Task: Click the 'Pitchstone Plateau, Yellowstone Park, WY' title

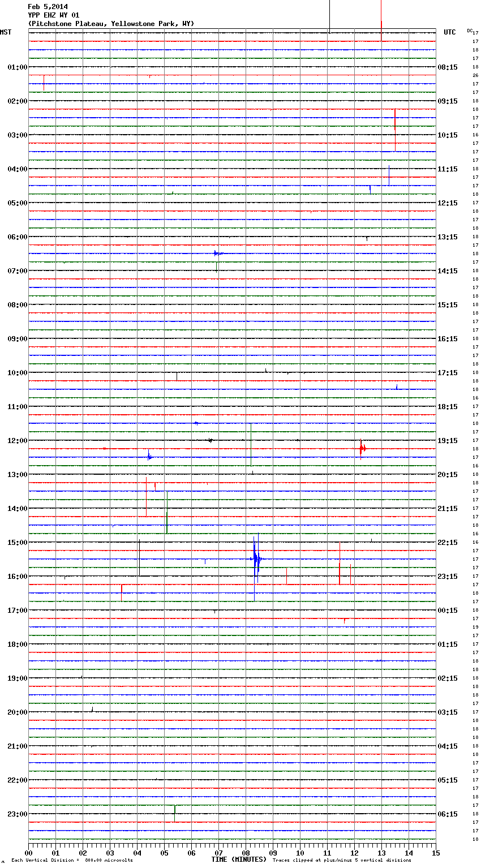Action: (x=111, y=24)
